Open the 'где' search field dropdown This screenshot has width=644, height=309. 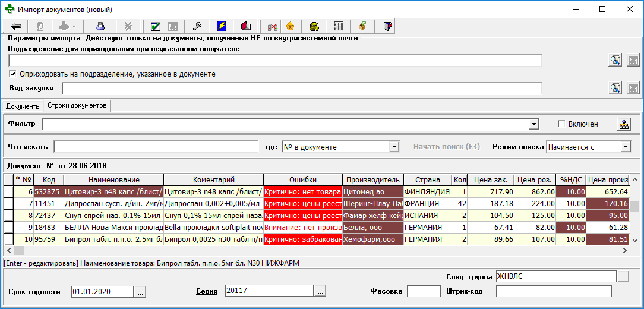[394, 147]
